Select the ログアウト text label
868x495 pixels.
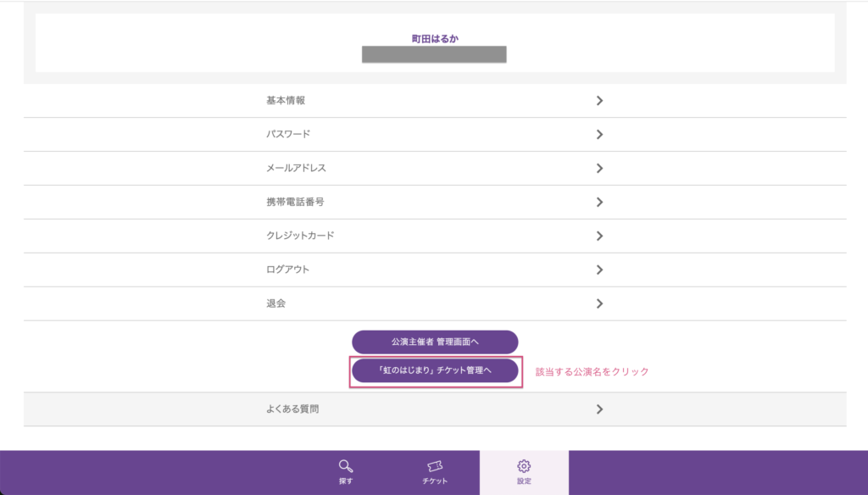tap(288, 270)
